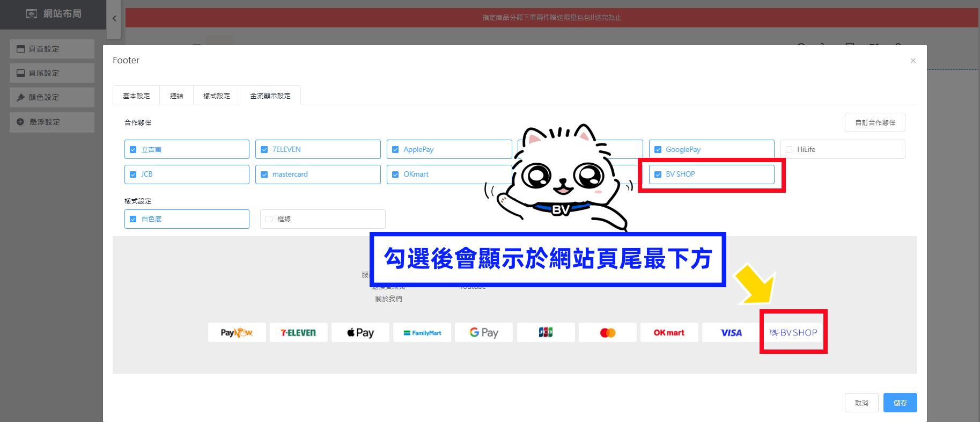The image size is (980, 422).
Task: Click the 關於我們 link in the preview
Action: [388, 299]
